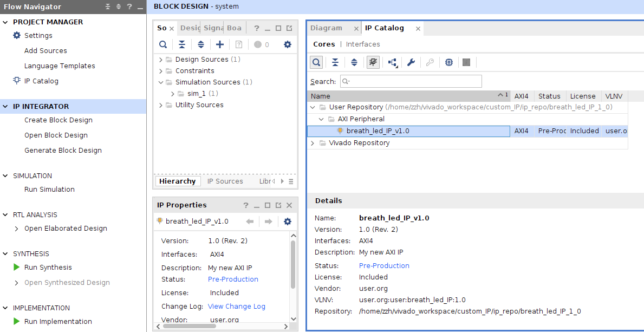The image size is (644, 332).
Task: Click IP Catalog search field
Action: [411, 81]
